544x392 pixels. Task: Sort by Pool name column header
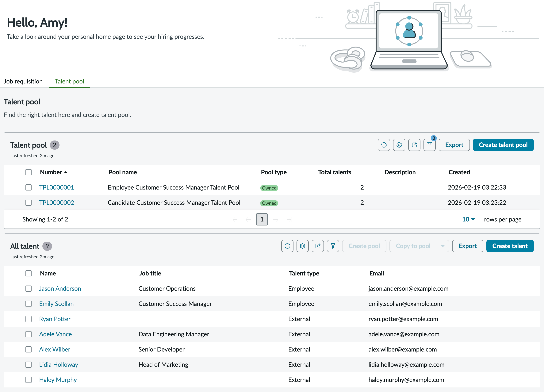tap(123, 172)
